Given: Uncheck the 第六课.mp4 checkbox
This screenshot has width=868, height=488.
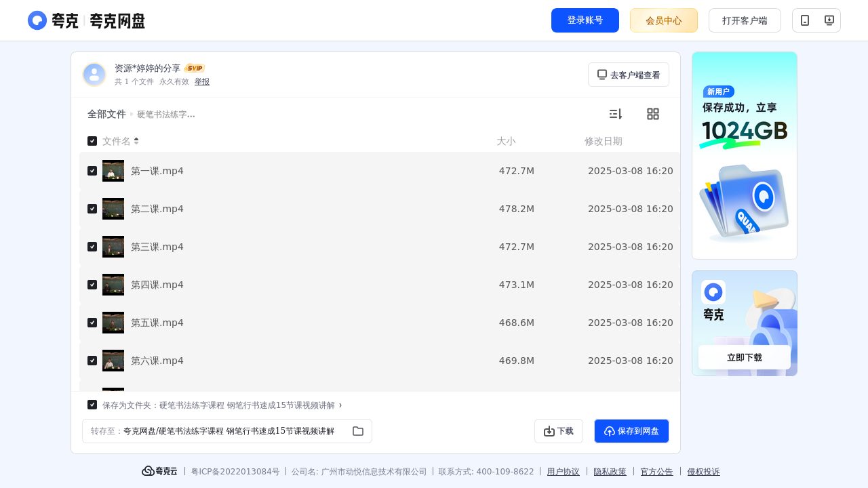Looking at the screenshot, I should [92, 361].
